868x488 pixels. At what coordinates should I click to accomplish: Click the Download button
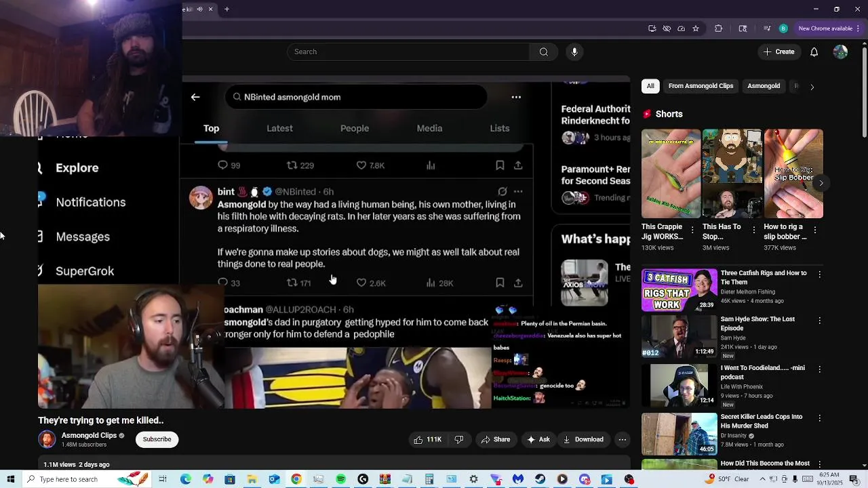(583, 439)
